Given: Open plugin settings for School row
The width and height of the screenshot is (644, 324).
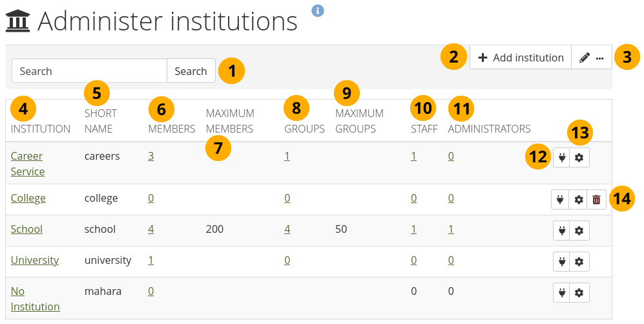Looking at the screenshot, I should coord(562,230).
